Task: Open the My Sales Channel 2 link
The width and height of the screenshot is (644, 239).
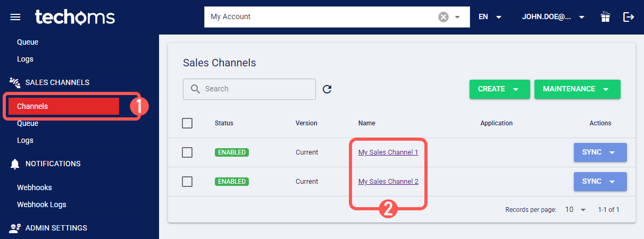Action: [388, 182]
